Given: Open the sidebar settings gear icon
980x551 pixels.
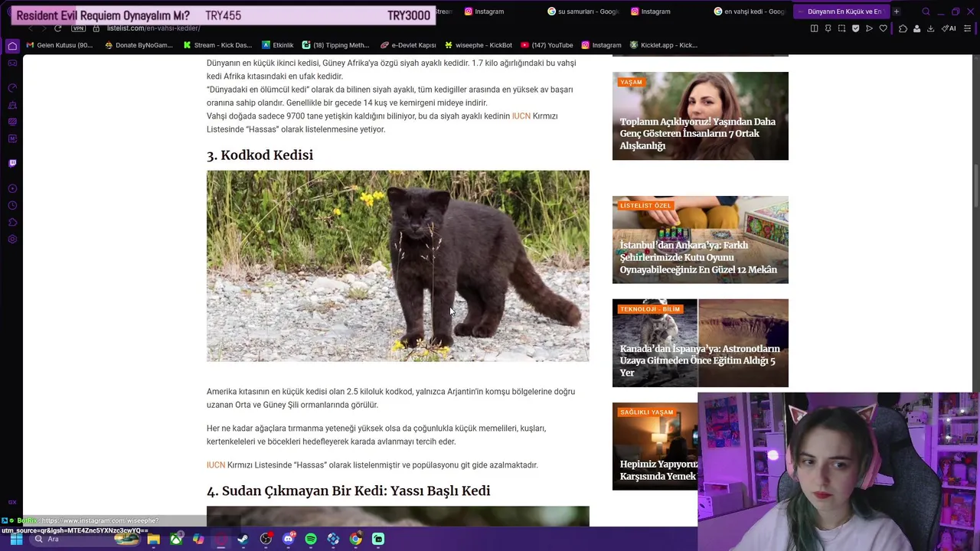Looking at the screenshot, I should pos(12,240).
